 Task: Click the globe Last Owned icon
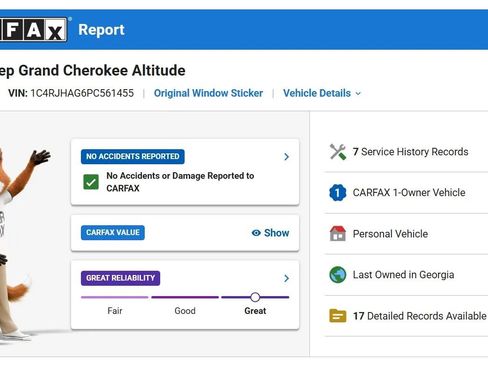[x=338, y=275]
